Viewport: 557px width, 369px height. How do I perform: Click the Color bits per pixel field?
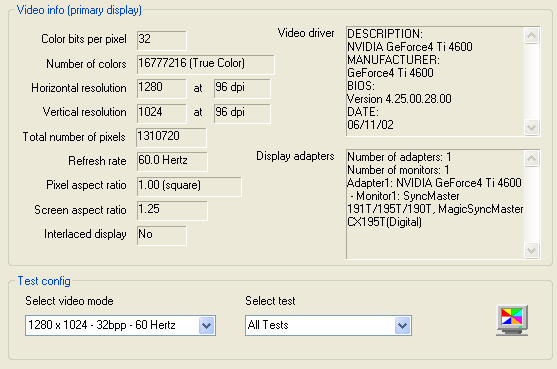[162, 40]
